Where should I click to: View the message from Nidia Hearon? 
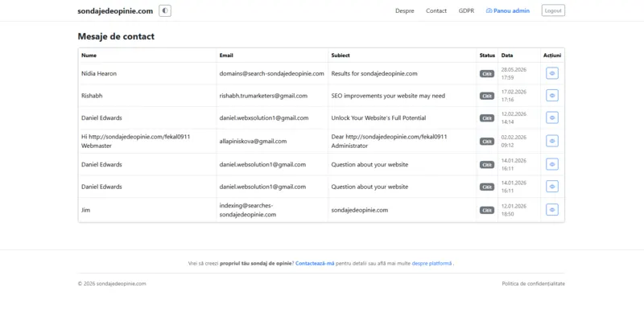point(552,73)
